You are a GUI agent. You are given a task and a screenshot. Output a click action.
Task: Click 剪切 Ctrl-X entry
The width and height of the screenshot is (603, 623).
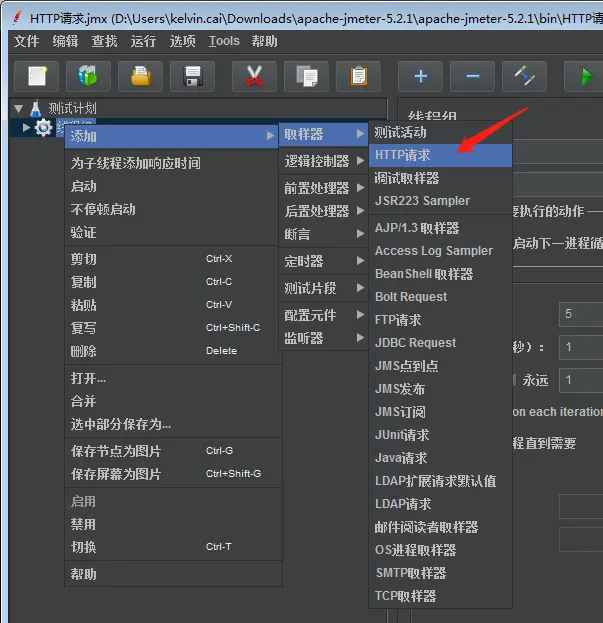(171, 259)
